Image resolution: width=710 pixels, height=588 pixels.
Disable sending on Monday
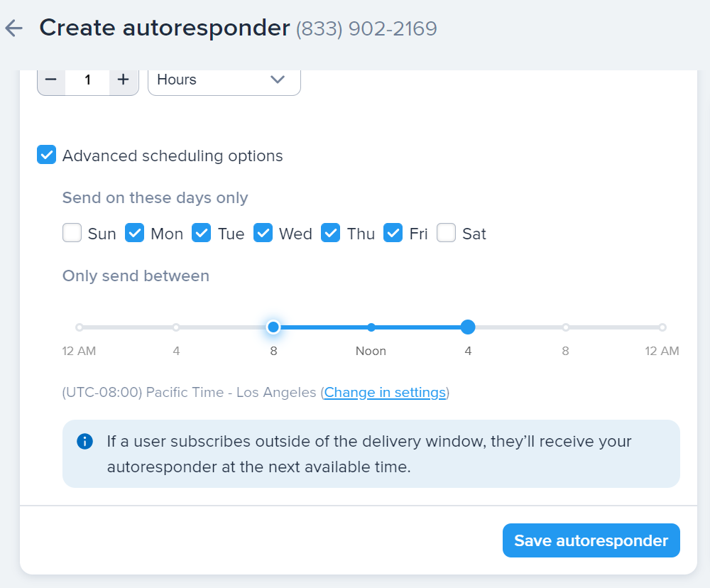coord(135,233)
